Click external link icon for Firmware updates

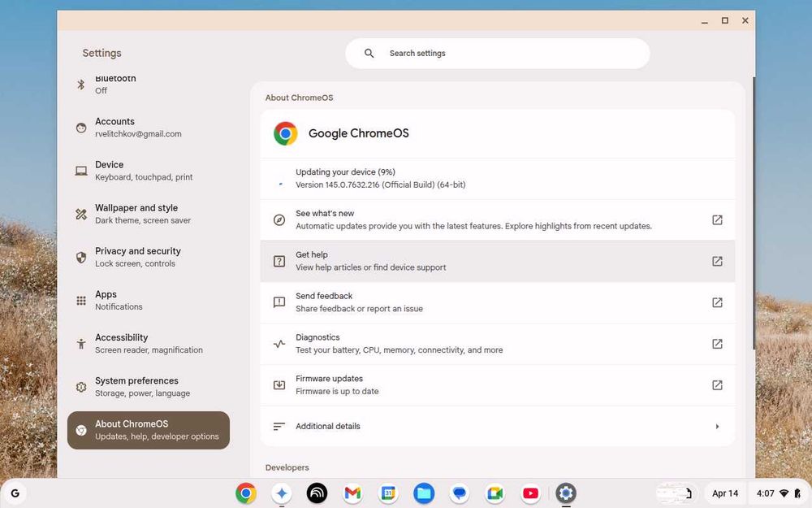click(x=717, y=385)
